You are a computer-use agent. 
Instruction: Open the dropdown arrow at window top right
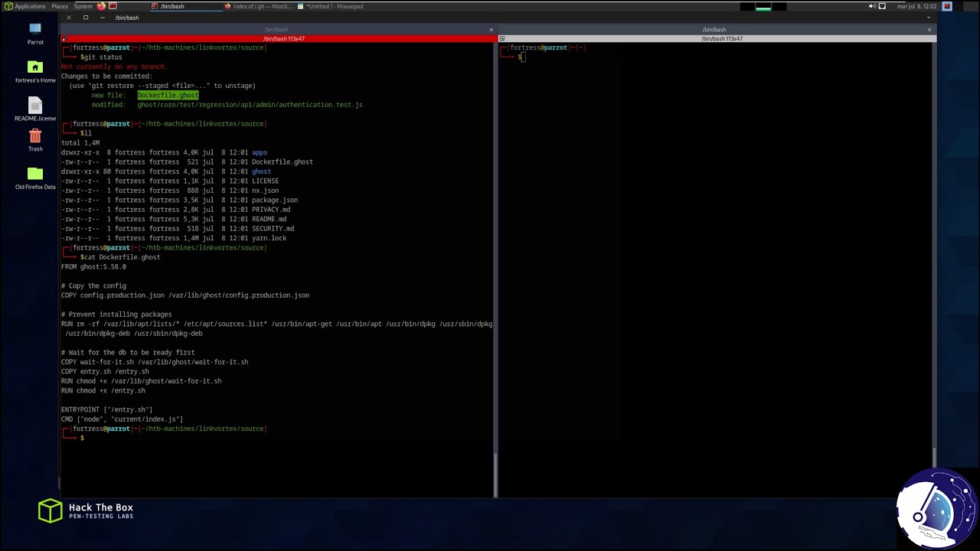[x=929, y=18]
